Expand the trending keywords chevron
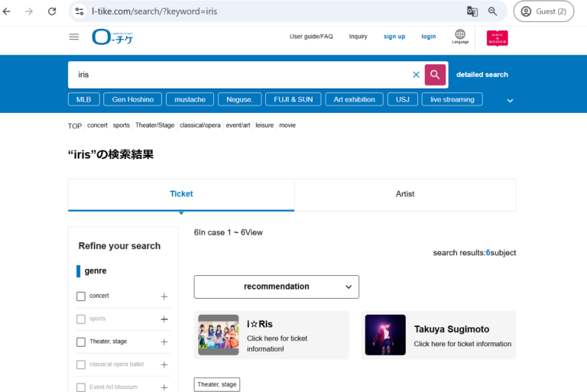 (x=510, y=100)
